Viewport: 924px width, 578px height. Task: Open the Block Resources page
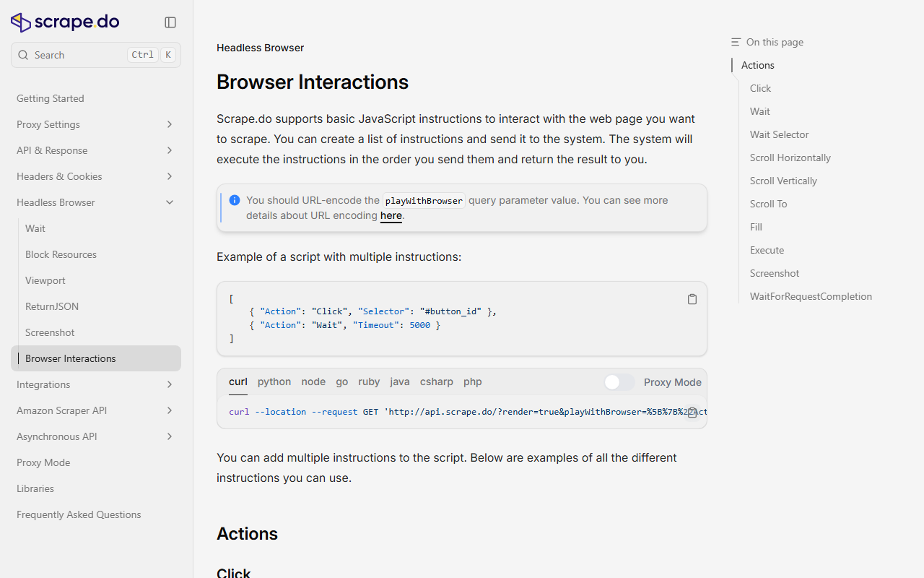pyautogui.click(x=61, y=254)
